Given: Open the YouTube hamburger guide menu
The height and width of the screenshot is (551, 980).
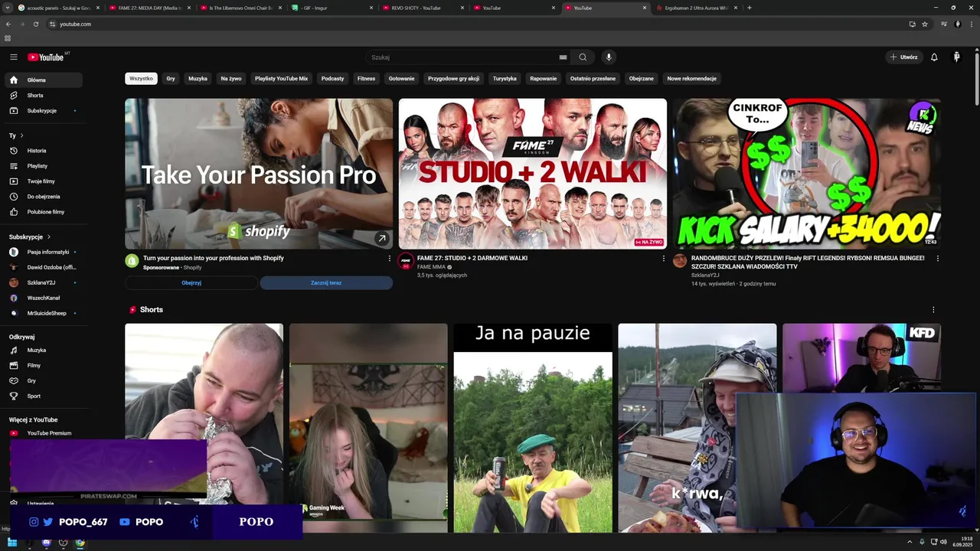Looking at the screenshot, I should (x=13, y=57).
